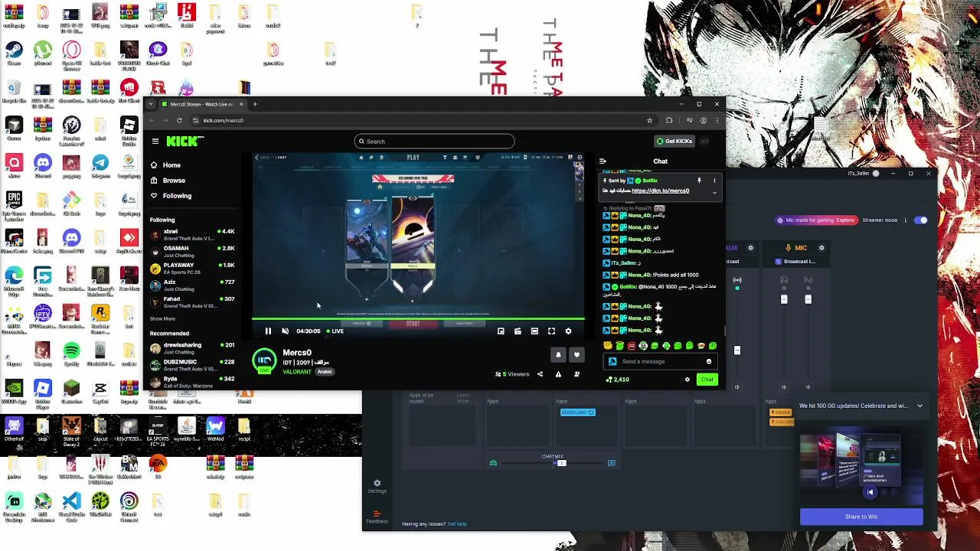Open Telegram desktop shortcut
980x551 pixels.
[100, 166]
